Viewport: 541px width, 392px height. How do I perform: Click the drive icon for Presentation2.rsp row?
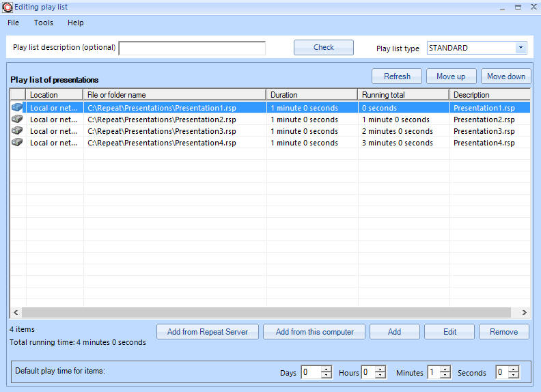point(17,119)
